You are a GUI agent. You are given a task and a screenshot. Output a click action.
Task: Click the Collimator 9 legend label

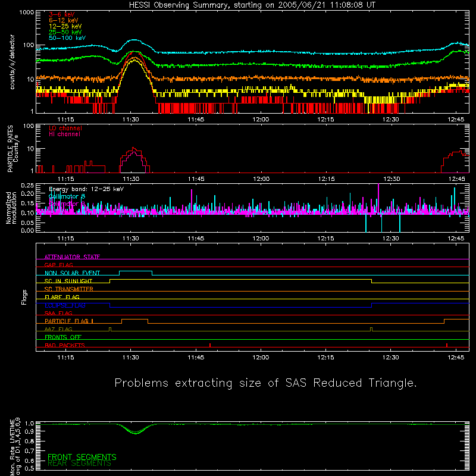tap(67, 203)
